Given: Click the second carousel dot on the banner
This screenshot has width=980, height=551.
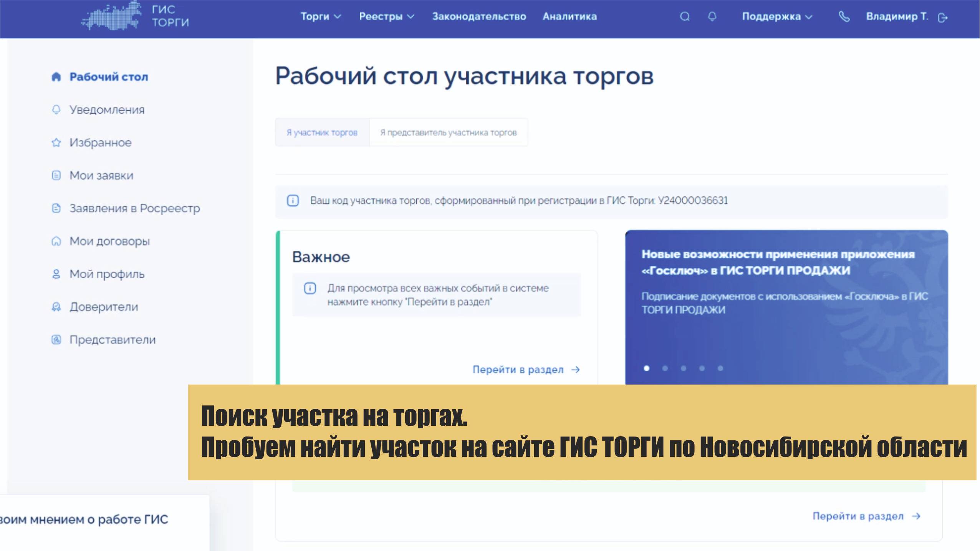Looking at the screenshot, I should pos(665,368).
